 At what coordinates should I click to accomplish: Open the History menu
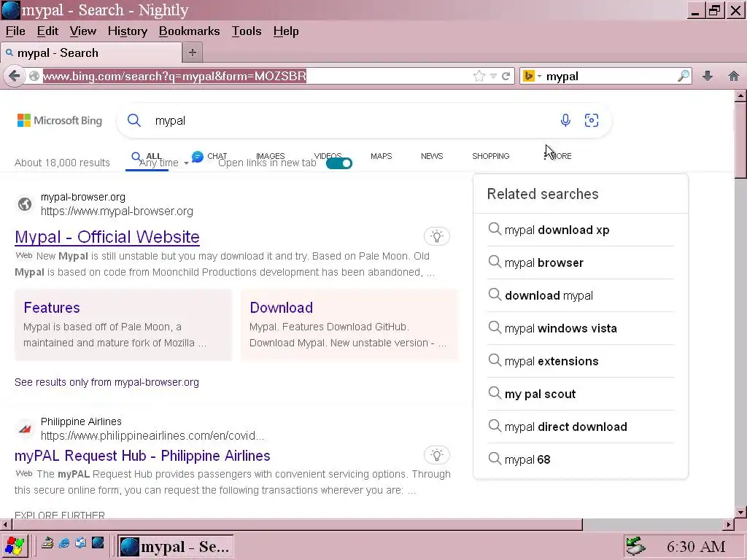tap(127, 31)
